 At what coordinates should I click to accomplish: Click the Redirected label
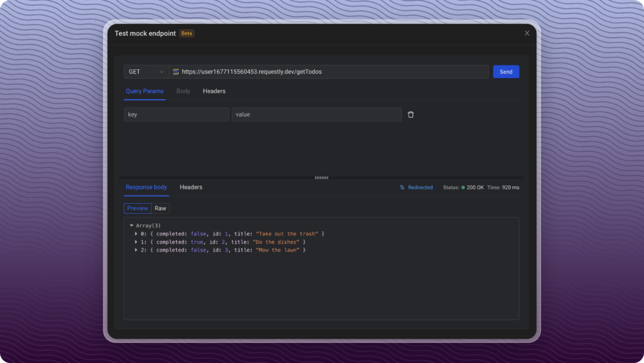pyautogui.click(x=420, y=187)
